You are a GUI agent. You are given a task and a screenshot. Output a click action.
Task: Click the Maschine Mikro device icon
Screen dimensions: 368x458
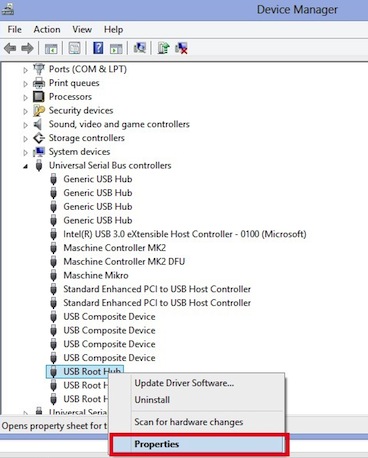(x=53, y=275)
